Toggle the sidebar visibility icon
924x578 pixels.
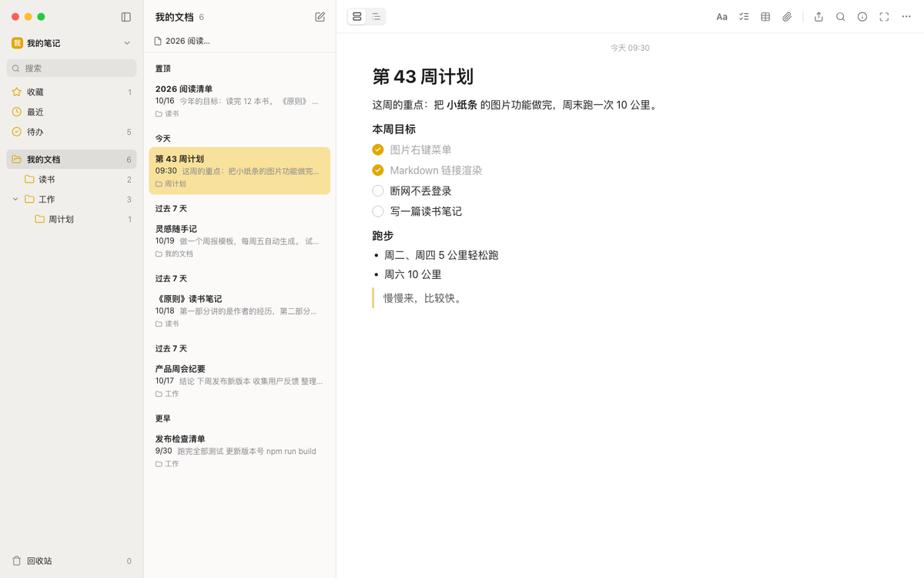(126, 17)
